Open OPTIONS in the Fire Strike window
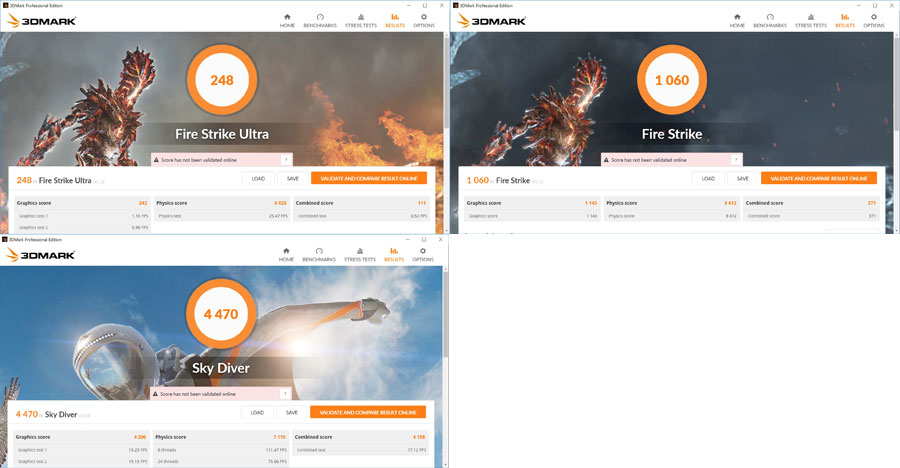 [x=874, y=21]
